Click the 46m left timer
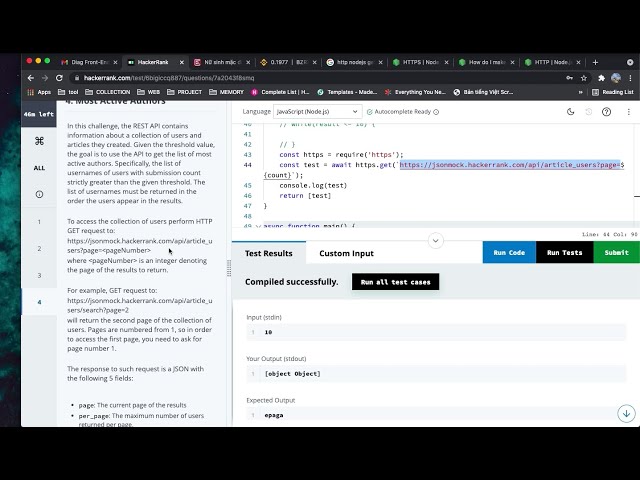 click(39, 114)
